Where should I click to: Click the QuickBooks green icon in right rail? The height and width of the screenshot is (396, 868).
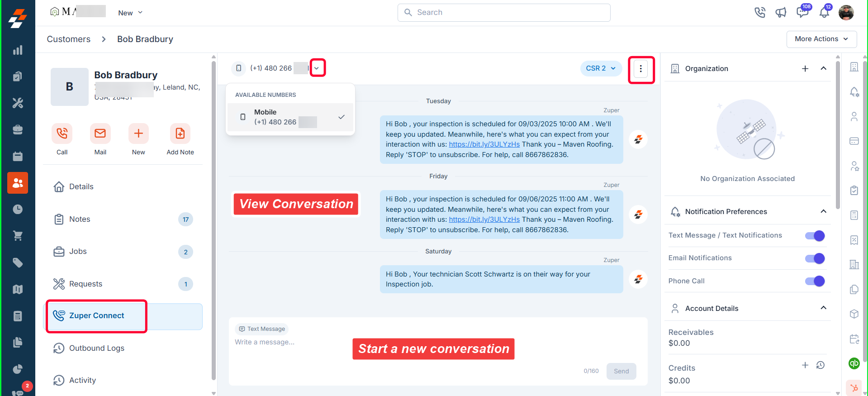854,363
